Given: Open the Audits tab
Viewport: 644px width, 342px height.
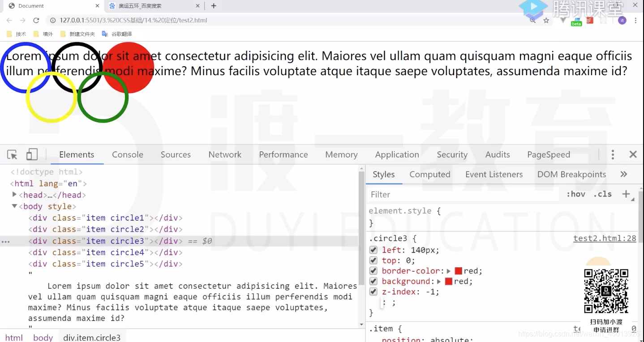Looking at the screenshot, I should point(498,155).
